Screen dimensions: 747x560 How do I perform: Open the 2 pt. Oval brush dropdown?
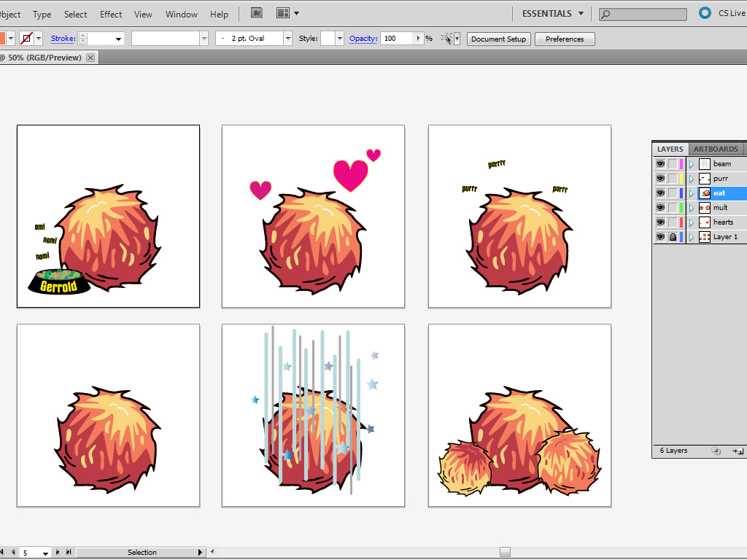288,39
